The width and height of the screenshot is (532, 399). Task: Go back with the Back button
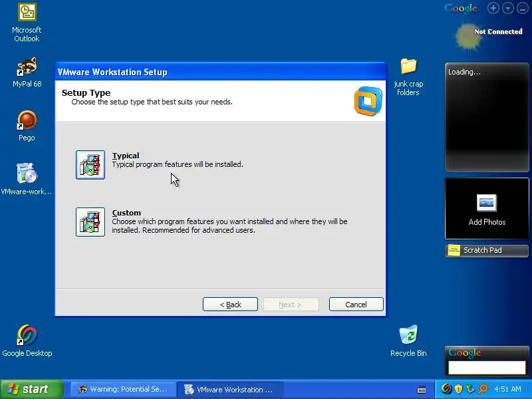pos(230,305)
